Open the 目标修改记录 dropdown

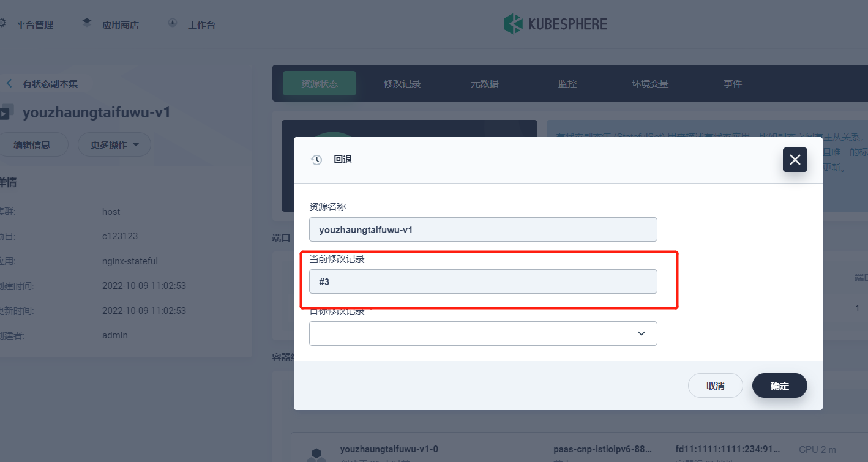point(483,333)
